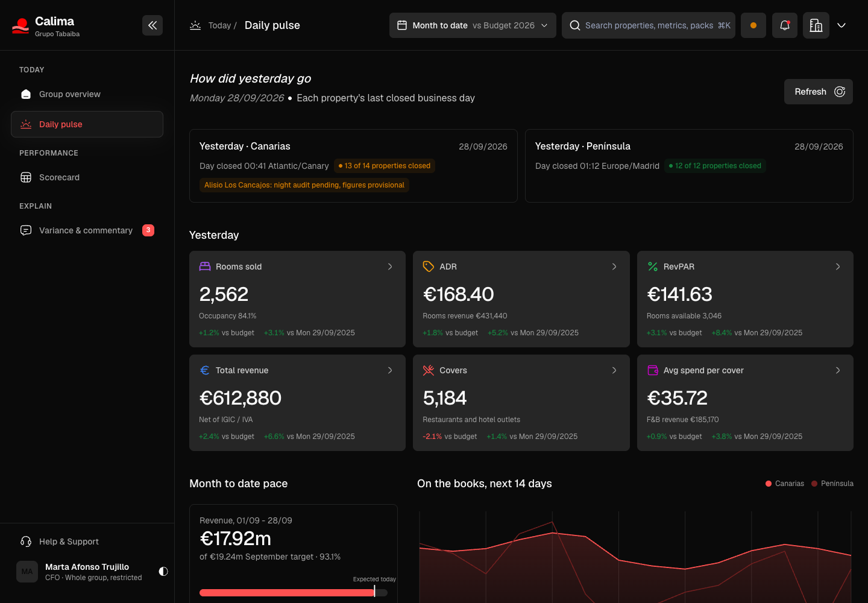Screen dimensions: 868x603
Task: Open Variance & commentary
Action: (x=87, y=230)
